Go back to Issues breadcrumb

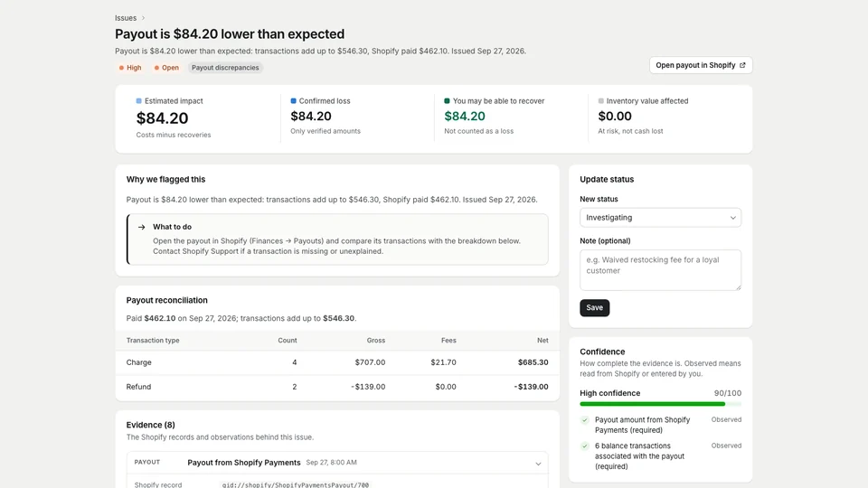click(x=126, y=18)
